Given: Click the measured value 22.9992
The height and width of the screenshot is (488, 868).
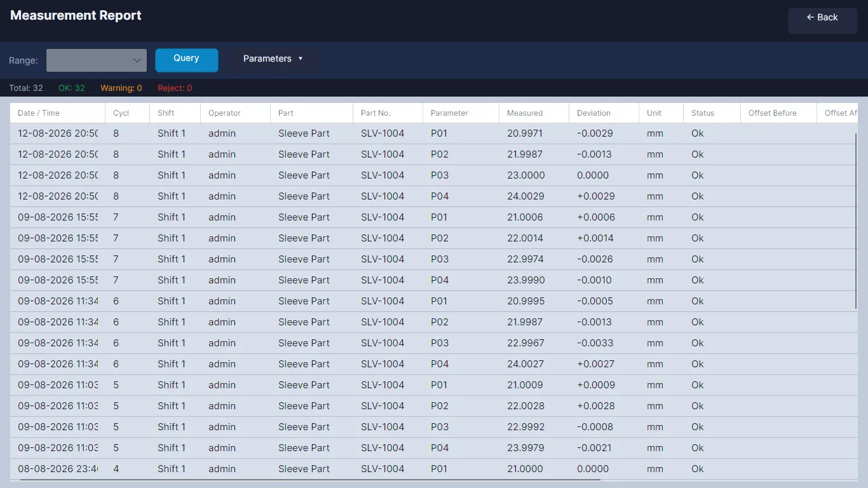Looking at the screenshot, I should pyautogui.click(x=526, y=427).
